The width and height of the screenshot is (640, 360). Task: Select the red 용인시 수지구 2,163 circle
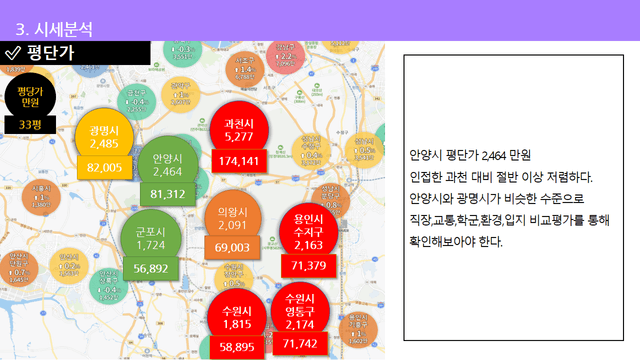pyautogui.click(x=309, y=231)
